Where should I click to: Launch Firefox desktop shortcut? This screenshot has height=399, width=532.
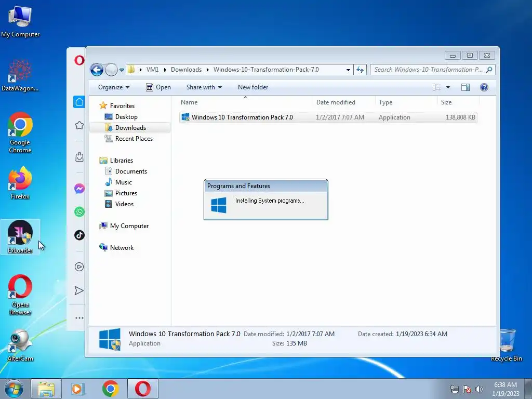20,183
